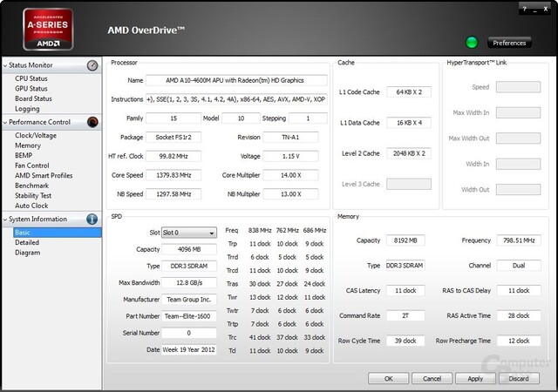
Task: Click the Core Multiplier value field
Action: point(290,175)
